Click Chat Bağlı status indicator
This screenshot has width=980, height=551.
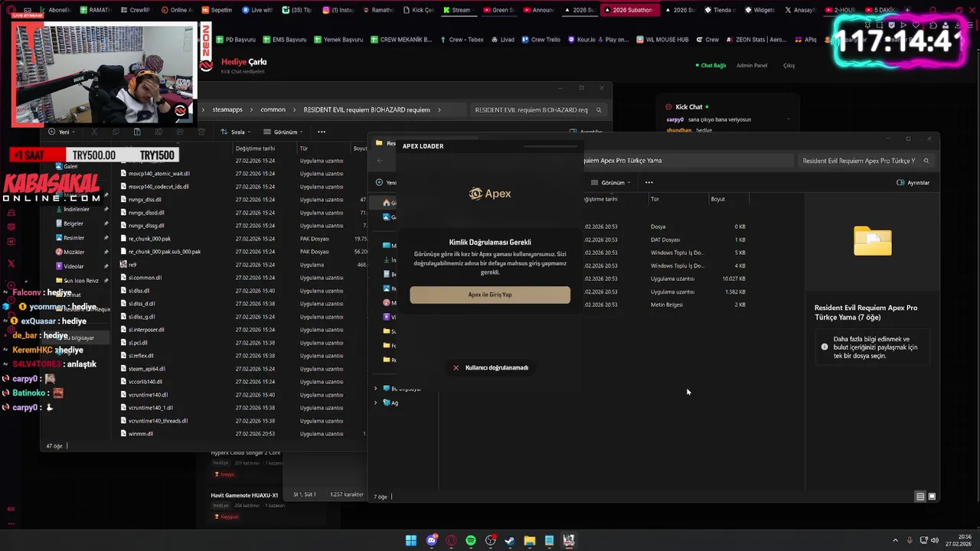[x=710, y=65]
